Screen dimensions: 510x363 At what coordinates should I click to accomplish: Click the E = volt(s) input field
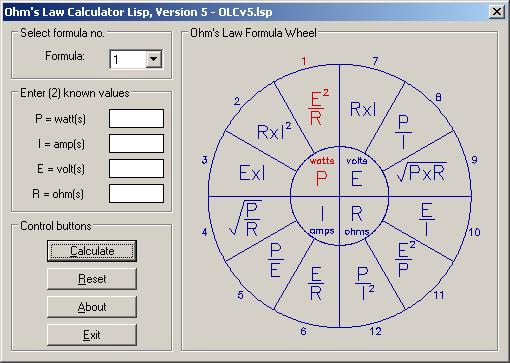(136, 168)
